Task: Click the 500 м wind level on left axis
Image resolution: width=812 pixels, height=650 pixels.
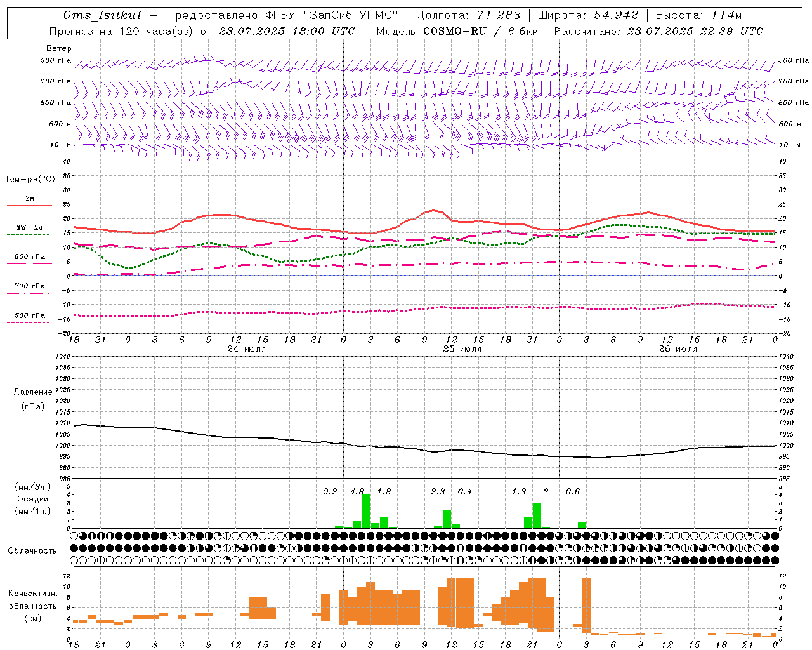Action: click(60, 124)
